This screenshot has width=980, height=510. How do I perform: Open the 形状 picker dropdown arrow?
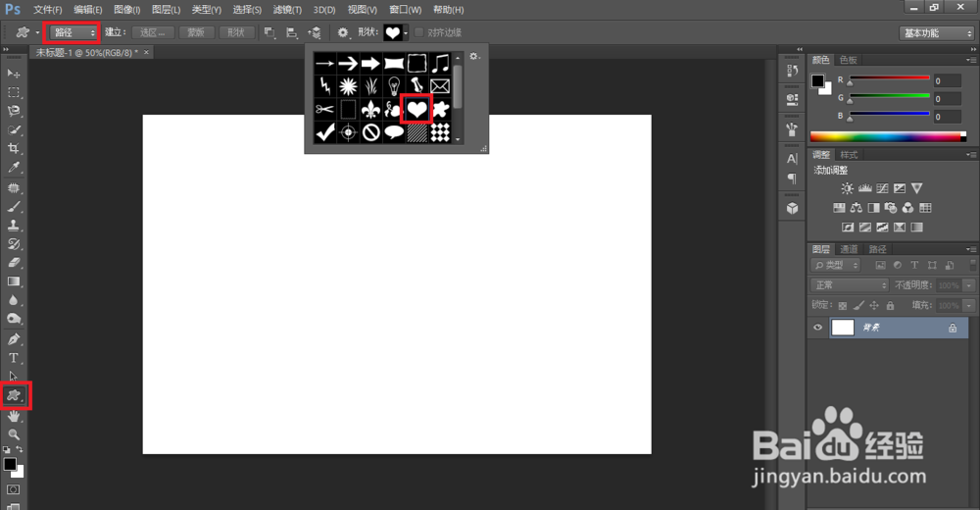coord(406,32)
